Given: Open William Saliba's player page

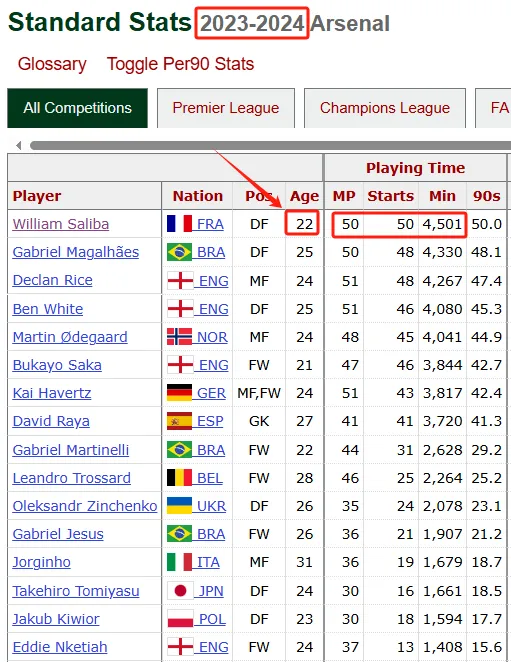Looking at the screenshot, I should pyautogui.click(x=61, y=224).
